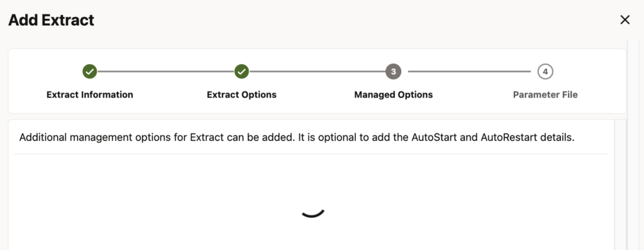This screenshot has height=250, width=644.
Task: Click the dialog's outer vertical scrollbar
Action: click(x=633, y=145)
